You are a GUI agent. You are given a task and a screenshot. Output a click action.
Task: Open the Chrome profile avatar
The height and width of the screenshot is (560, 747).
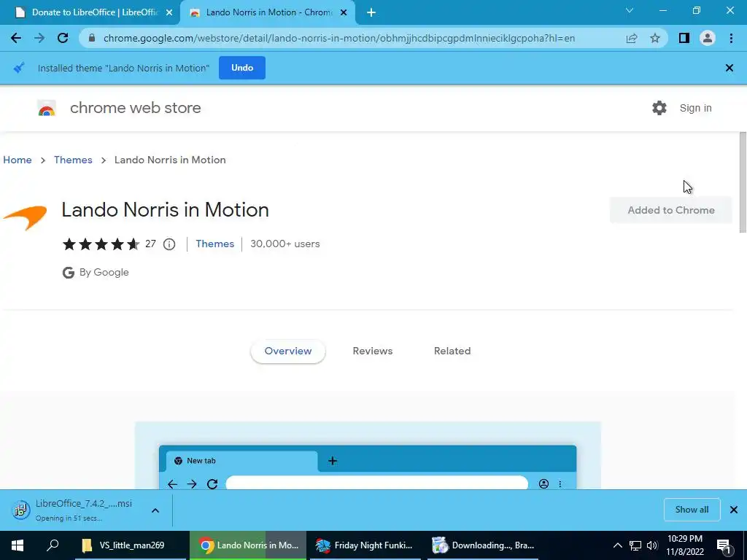click(708, 38)
